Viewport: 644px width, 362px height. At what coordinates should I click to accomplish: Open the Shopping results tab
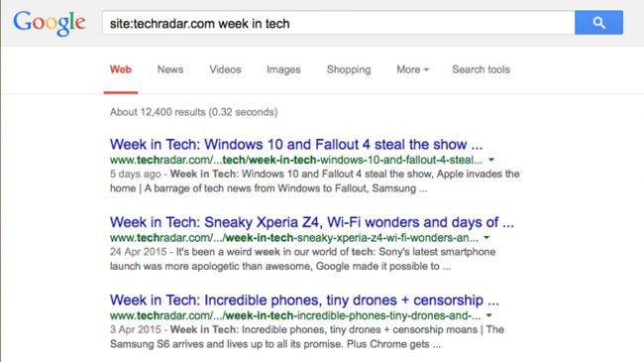(x=349, y=70)
